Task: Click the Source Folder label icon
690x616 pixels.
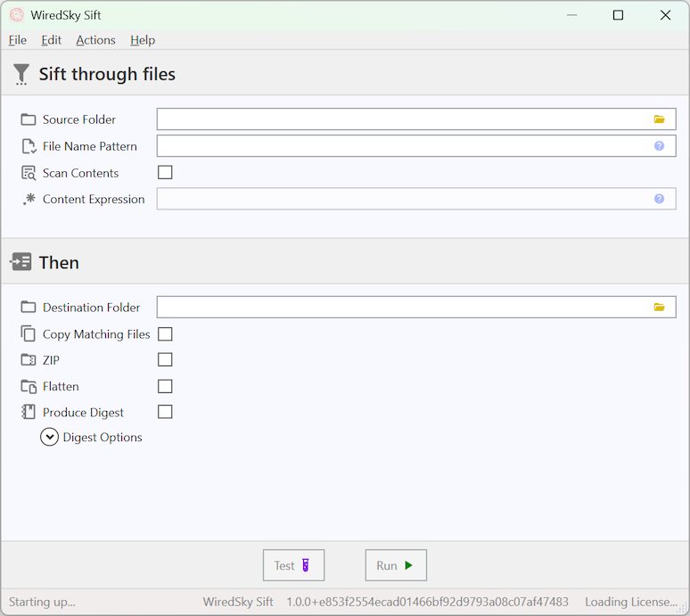Action: pos(29,119)
